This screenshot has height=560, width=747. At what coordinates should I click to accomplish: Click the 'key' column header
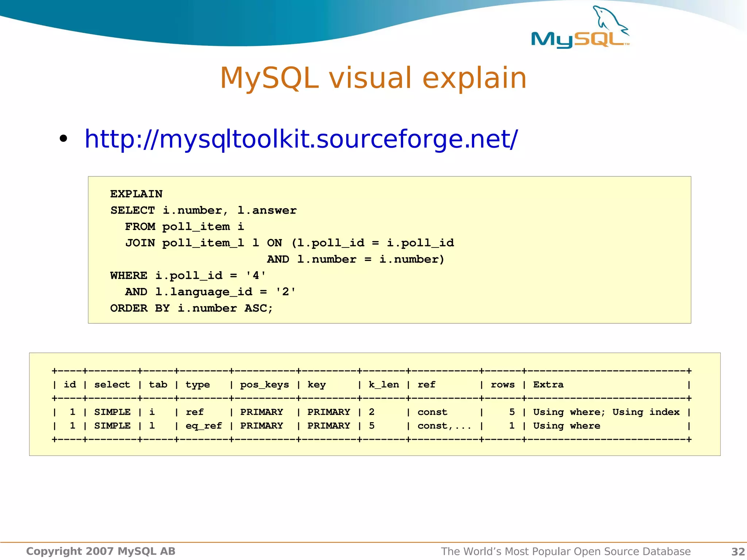click(x=317, y=385)
